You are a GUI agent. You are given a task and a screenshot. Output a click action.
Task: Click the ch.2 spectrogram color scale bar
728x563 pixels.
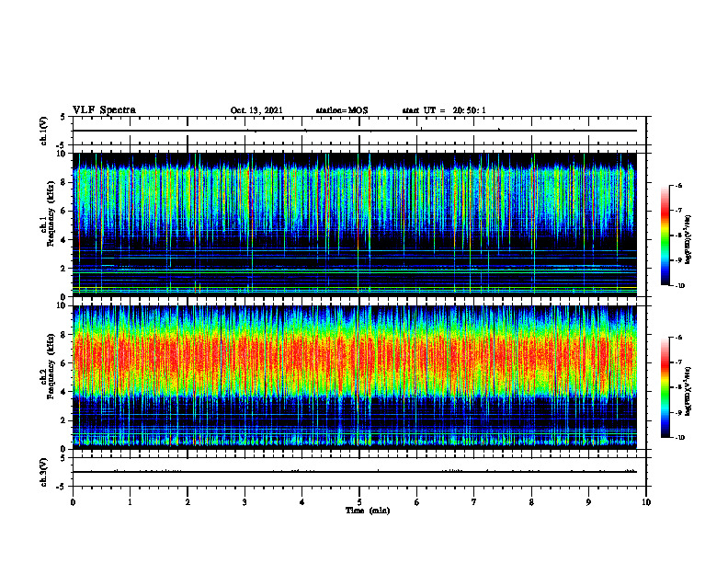(x=665, y=387)
